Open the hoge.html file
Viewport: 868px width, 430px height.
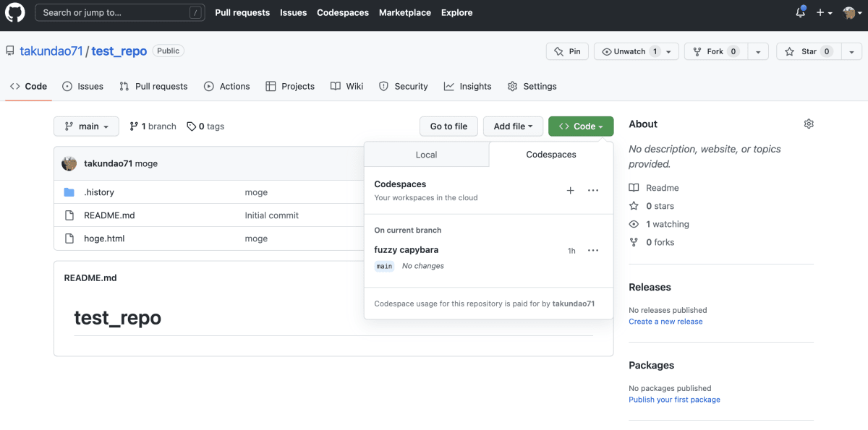104,238
